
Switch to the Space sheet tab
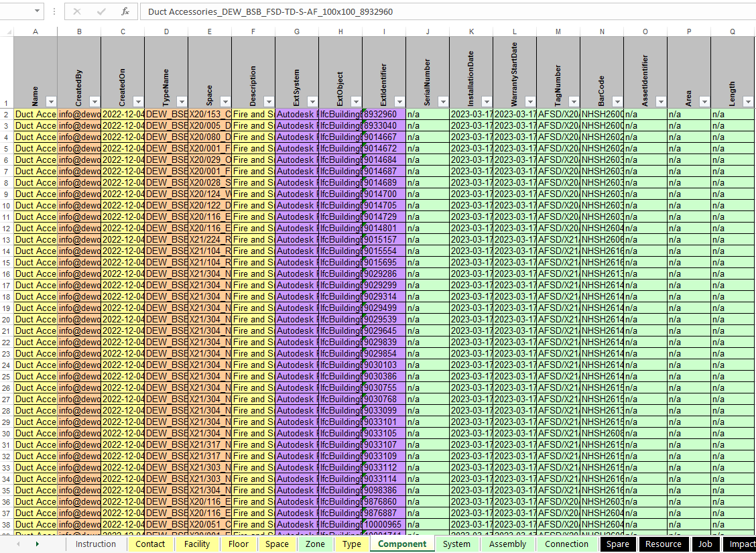[x=277, y=544]
